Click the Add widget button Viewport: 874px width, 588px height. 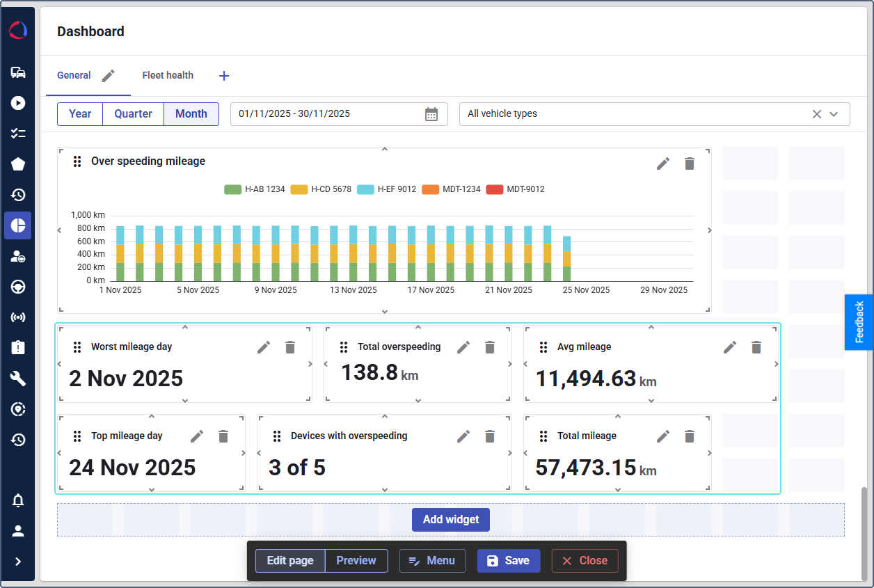tap(450, 520)
